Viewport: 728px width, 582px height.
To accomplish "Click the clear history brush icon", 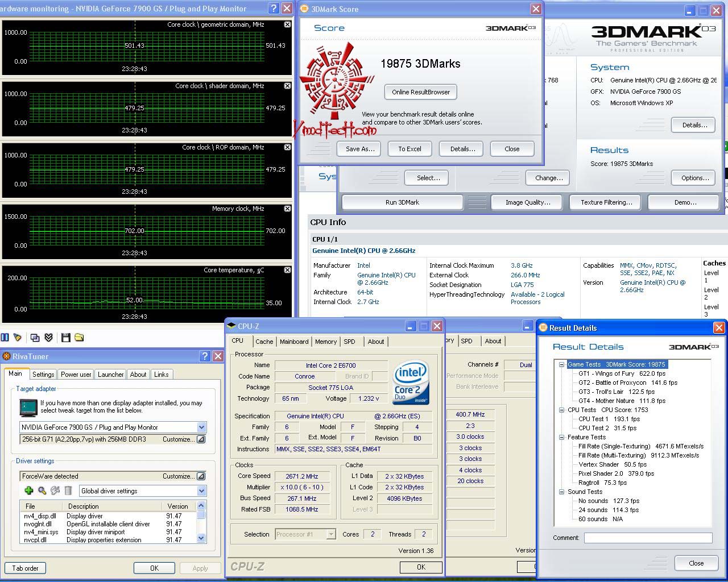I will (x=18, y=338).
